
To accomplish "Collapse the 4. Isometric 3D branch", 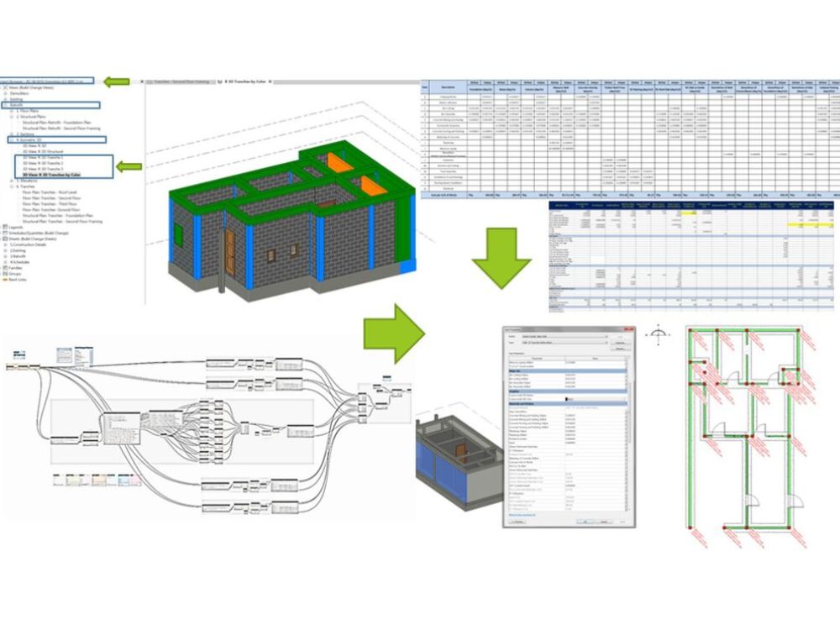I will click(x=12, y=139).
